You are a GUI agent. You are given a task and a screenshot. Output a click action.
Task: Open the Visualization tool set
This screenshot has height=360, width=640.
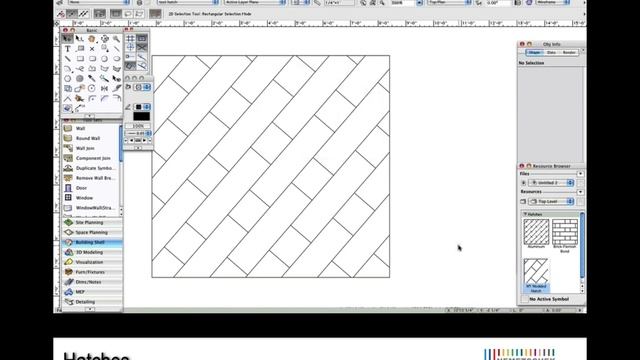[92, 262]
